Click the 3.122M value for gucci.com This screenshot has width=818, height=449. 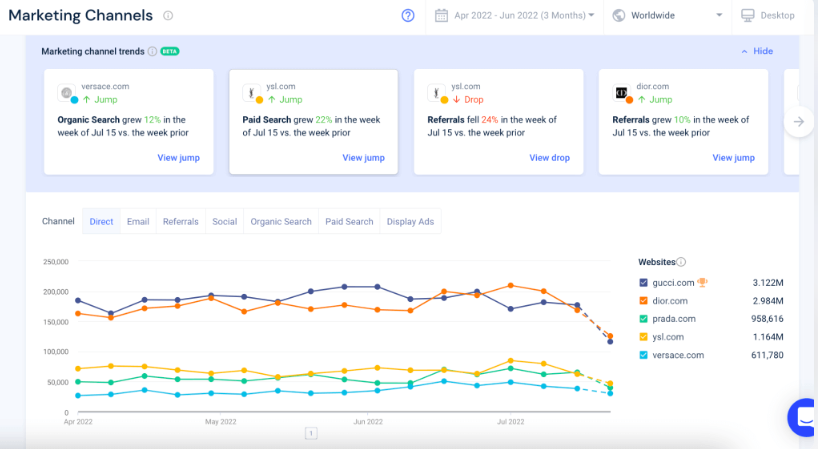pos(768,283)
